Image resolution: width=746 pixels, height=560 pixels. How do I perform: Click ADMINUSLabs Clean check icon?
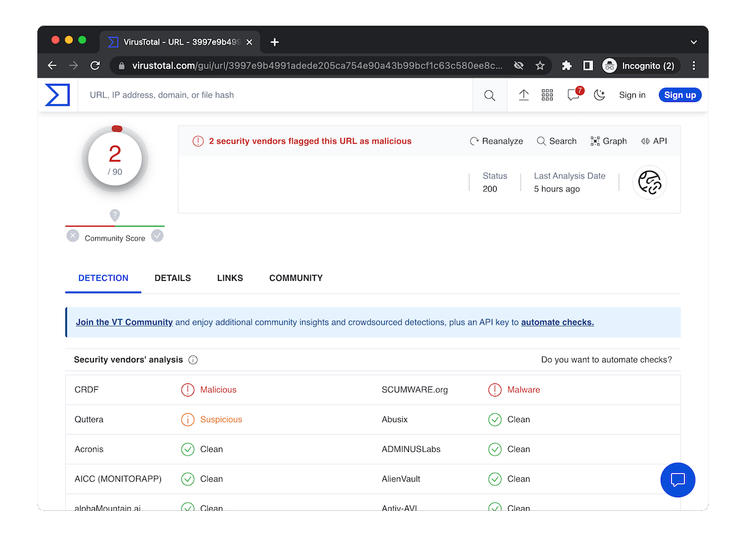click(x=495, y=449)
